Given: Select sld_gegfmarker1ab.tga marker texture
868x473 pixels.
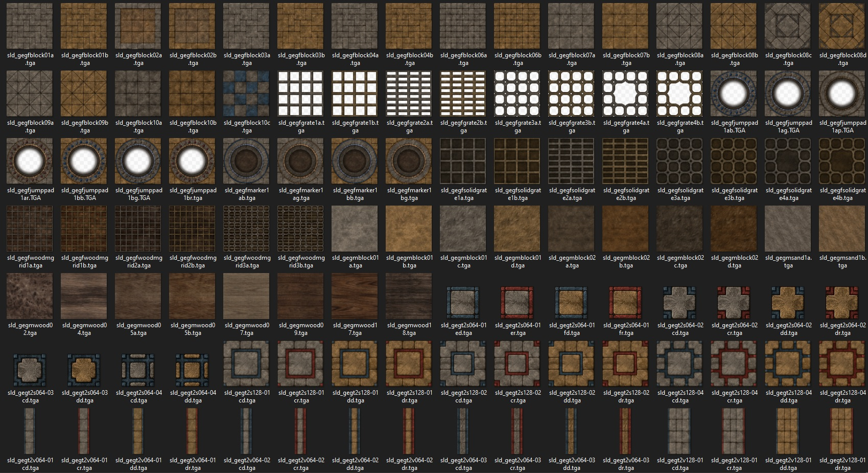Looking at the screenshot, I should click(246, 161).
